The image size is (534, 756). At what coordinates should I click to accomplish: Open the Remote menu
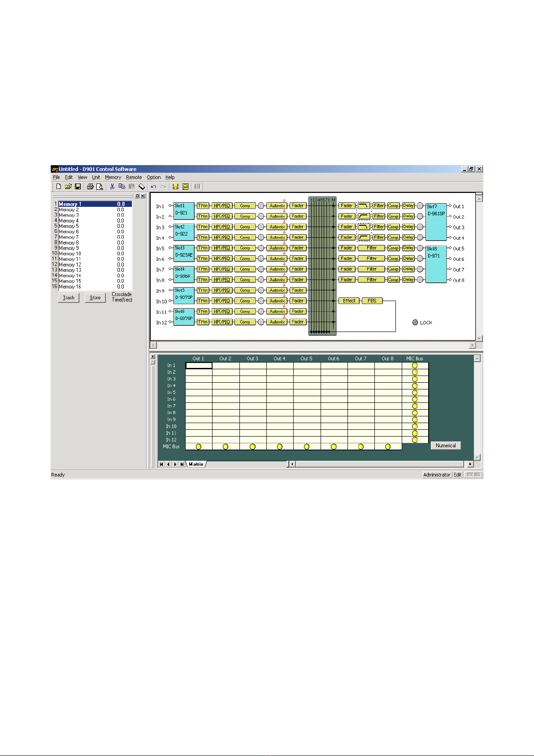point(134,177)
